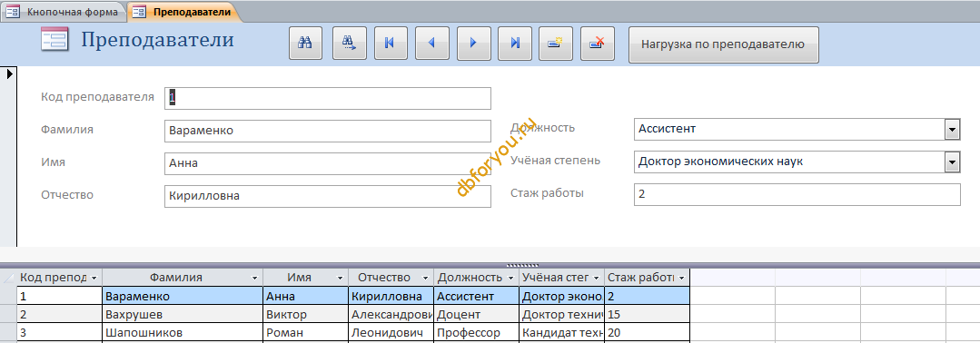Click cell Профессор in the datasheet
Screen dimensions: 980x343
[x=476, y=332]
